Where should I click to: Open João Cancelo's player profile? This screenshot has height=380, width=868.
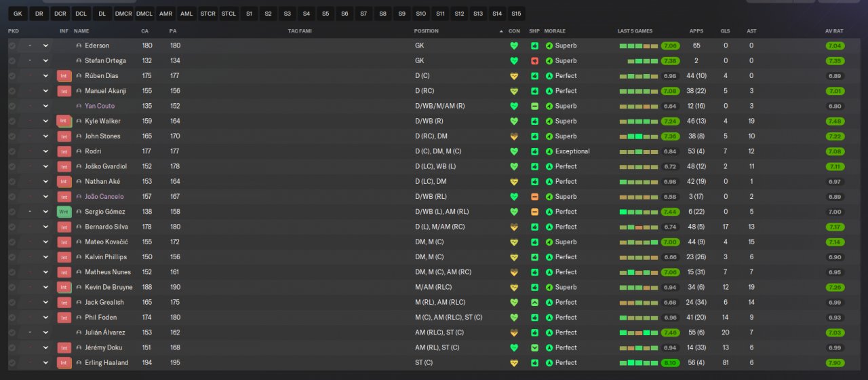pyautogui.click(x=104, y=197)
